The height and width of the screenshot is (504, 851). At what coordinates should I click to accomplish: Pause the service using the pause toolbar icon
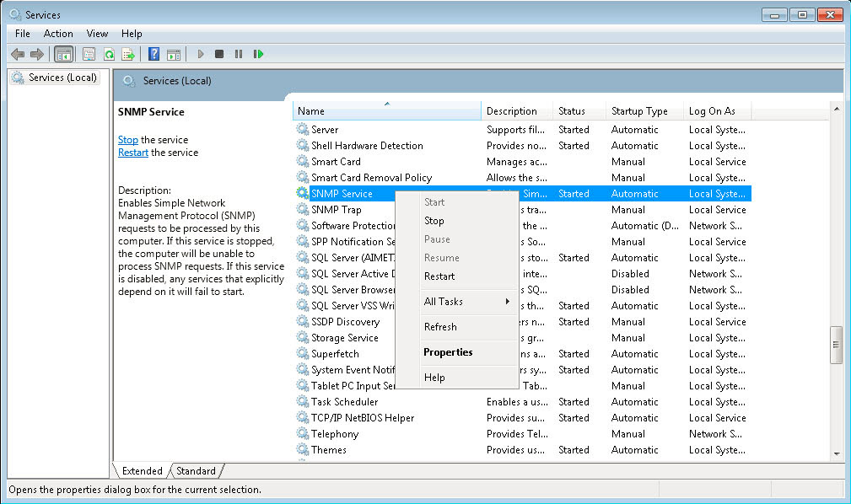240,54
